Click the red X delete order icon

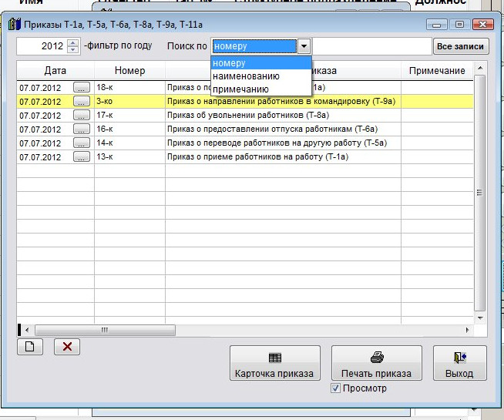pos(67,347)
